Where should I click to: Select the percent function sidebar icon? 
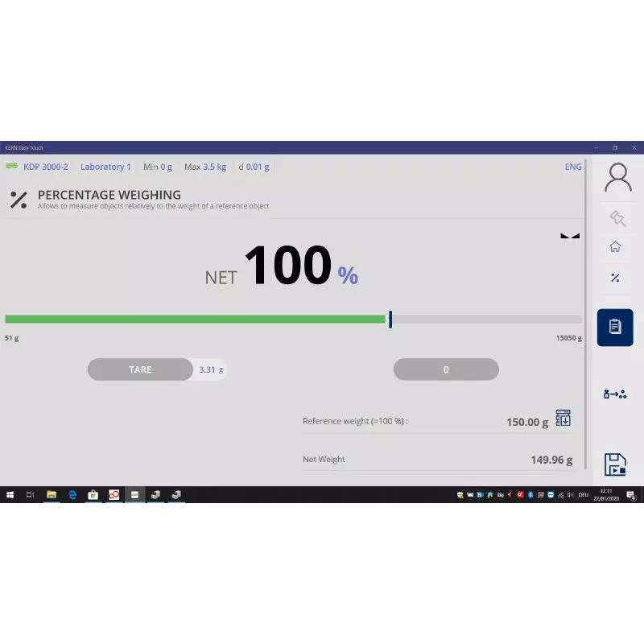tap(615, 278)
